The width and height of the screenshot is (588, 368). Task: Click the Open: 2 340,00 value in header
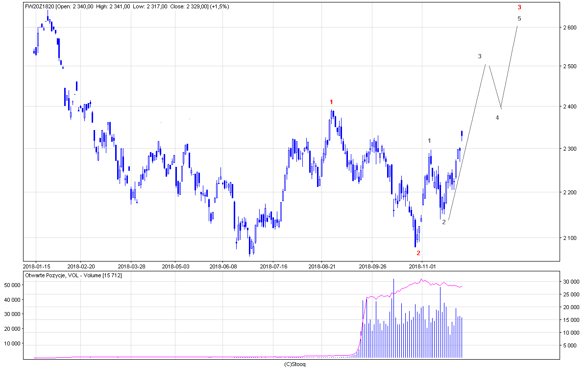pyautogui.click(x=74, y=7)
